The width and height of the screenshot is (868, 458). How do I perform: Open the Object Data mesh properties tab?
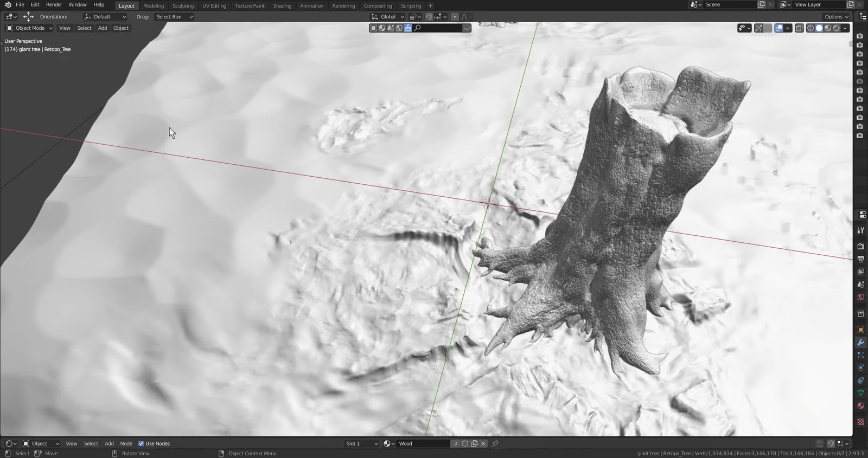(860, 393)
